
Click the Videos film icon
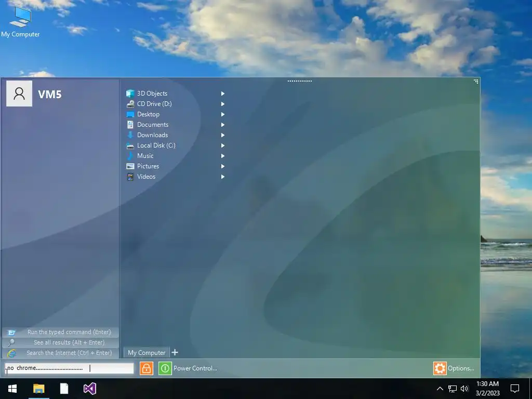130,177
